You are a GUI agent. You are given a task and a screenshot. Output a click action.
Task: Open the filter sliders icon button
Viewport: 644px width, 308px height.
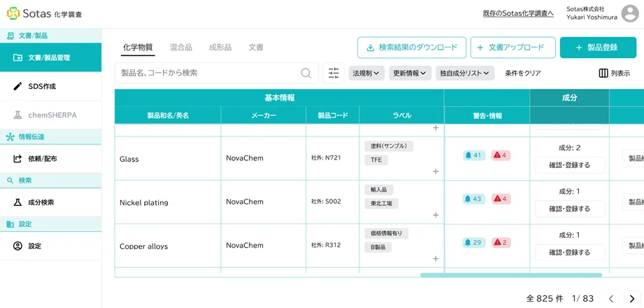334,73
